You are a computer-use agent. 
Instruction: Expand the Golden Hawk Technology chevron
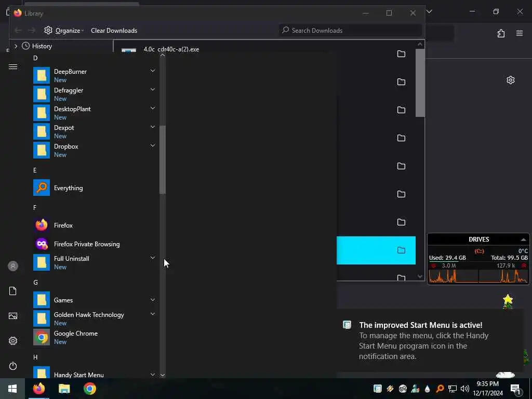(x=153, y=314)
